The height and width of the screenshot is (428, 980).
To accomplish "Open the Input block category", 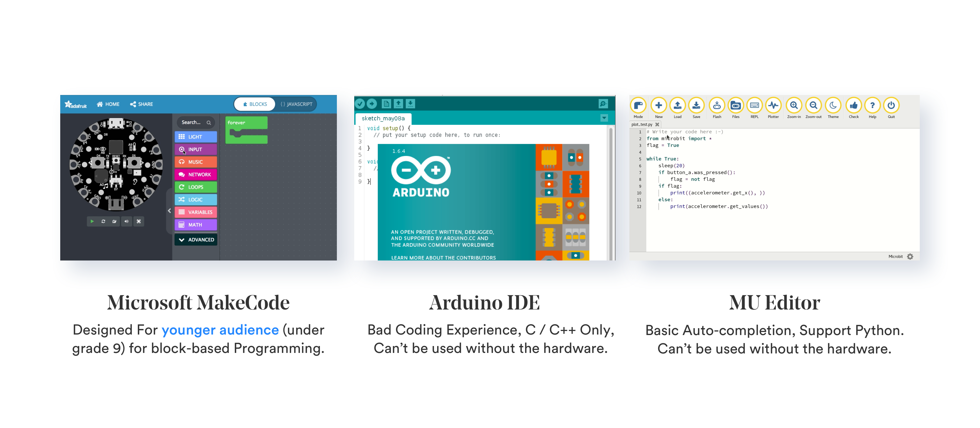I will tap(196, 149).
